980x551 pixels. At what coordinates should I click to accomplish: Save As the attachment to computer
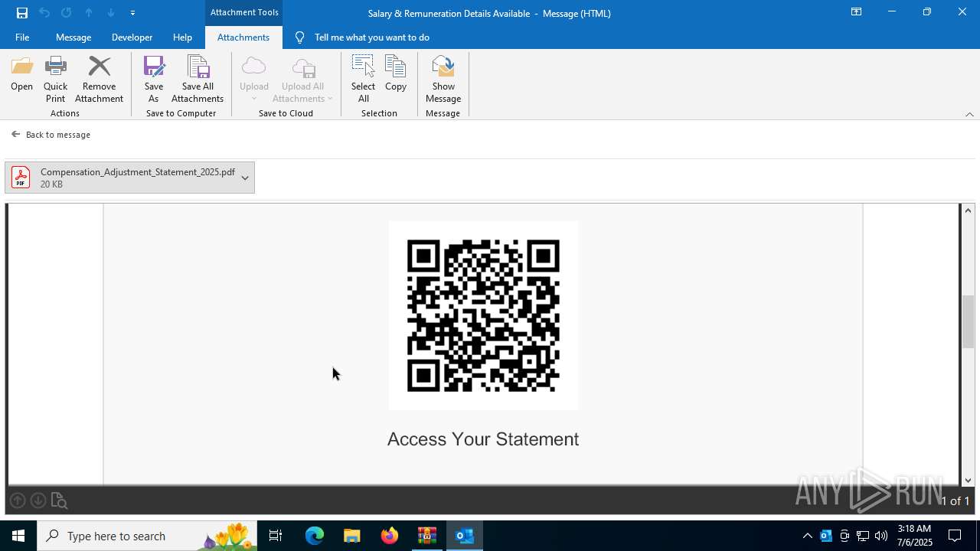[154, 80]
